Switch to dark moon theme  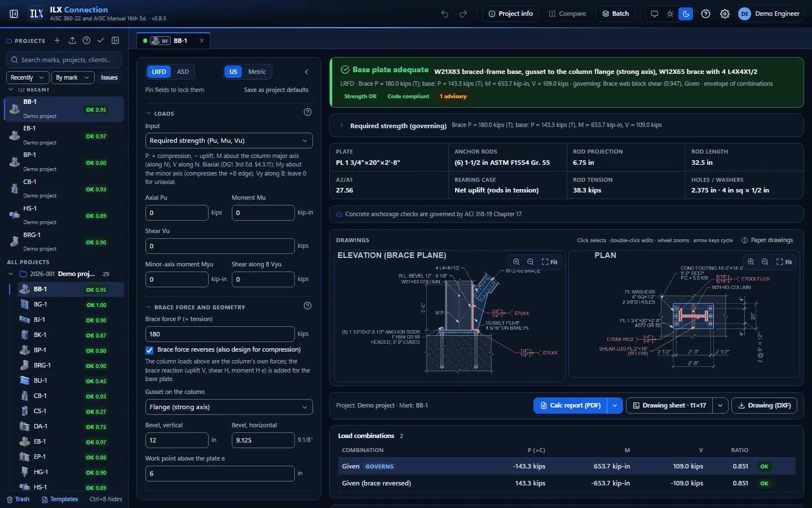[686, 14]
